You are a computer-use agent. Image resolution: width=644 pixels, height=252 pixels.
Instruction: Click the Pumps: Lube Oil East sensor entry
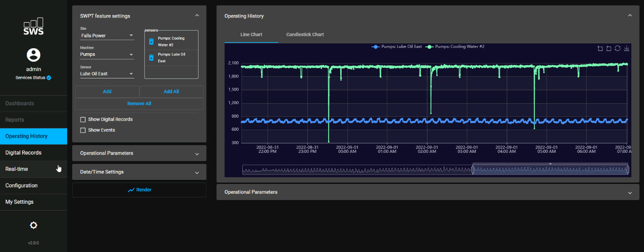tap(171, 58)
